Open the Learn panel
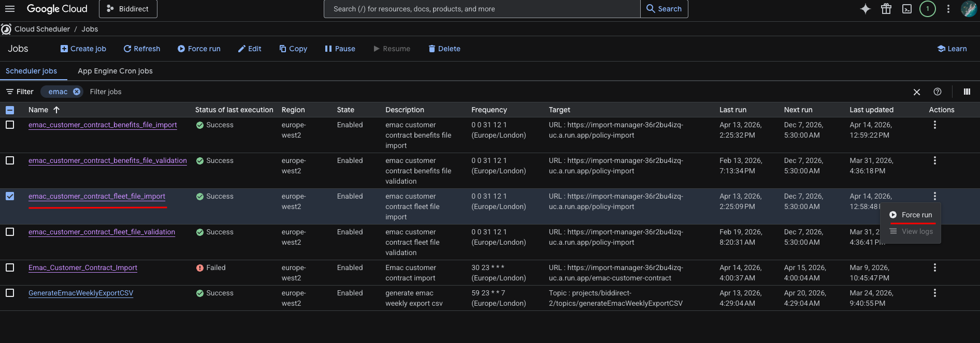This screenshot has height=343, width=980. pyautogui.click(x=952, y=49)
